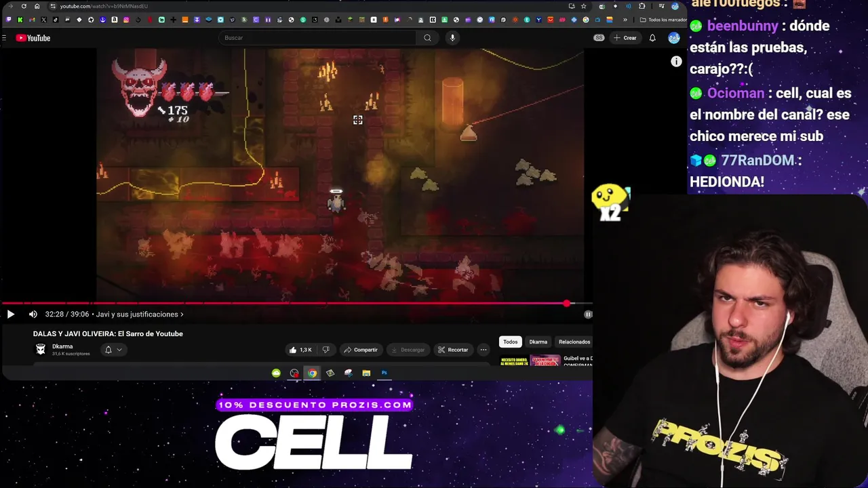Open the Todos los marcadores folder
Screen dimensions: 868x488
coord(664,20)
